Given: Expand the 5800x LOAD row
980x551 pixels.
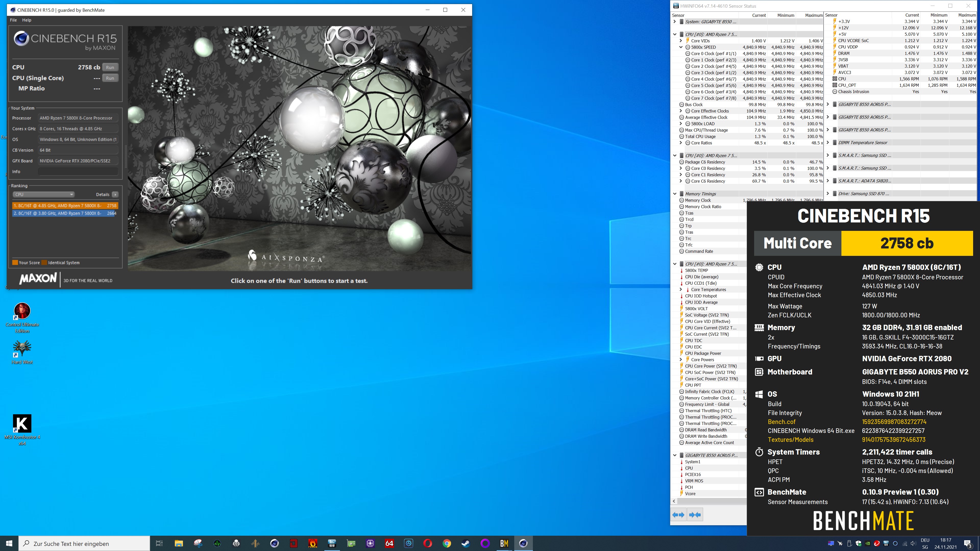Looking at the screenshot, I should [x=681, y=123].
